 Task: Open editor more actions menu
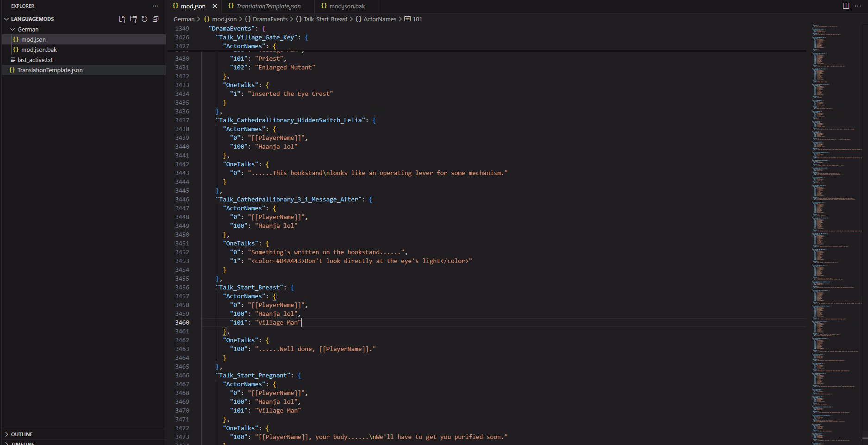point(857,6)
